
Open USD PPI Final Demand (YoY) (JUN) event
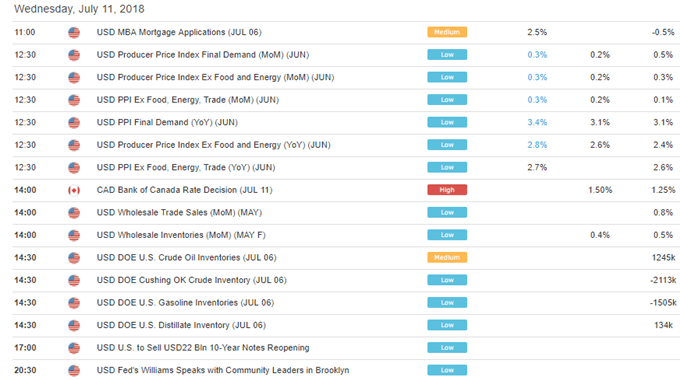pos(167,122)
